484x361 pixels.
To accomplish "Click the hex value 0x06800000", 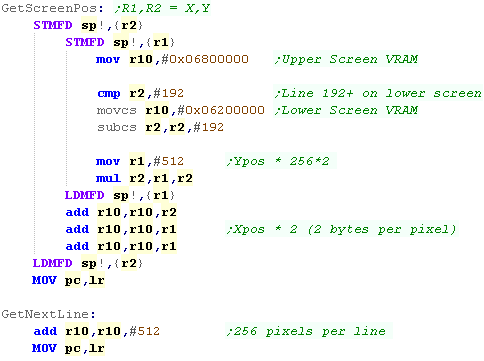I will pyautogui.click(x=209, y=59).
